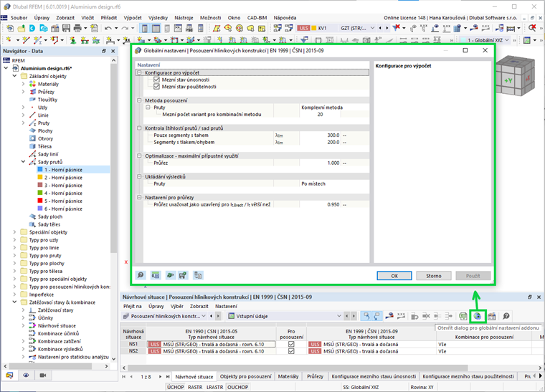Click the view cube +Y face
Screen dimensions: 545x392
coord(508,80)
